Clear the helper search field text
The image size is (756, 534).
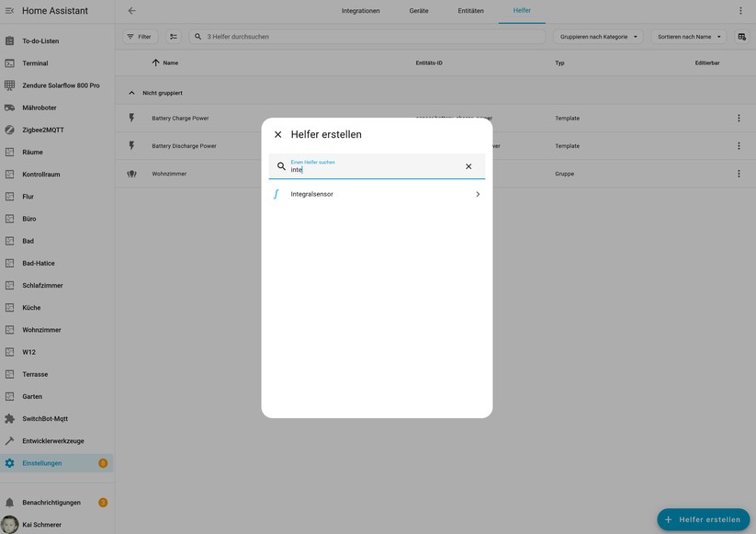click(468, 166)
